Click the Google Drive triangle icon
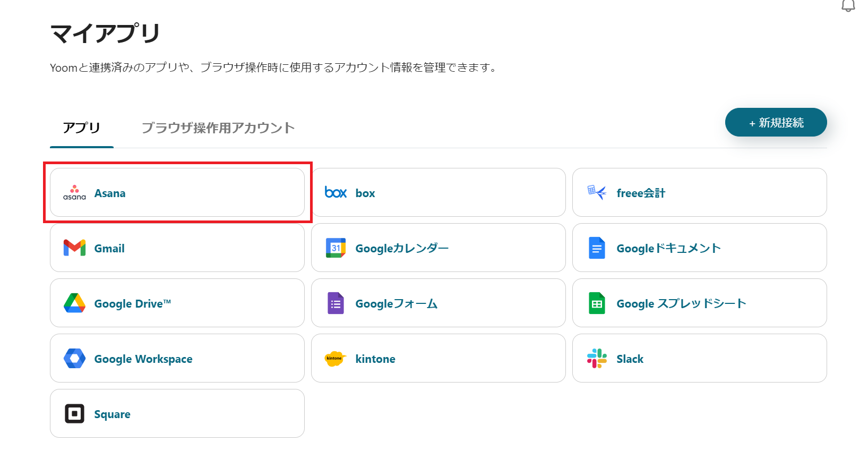 pyautogui.click(x=74, y=303)
